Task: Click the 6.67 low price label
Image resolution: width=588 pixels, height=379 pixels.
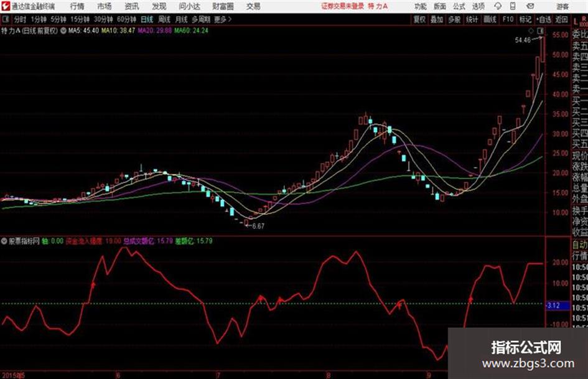Action: [258, 226]
